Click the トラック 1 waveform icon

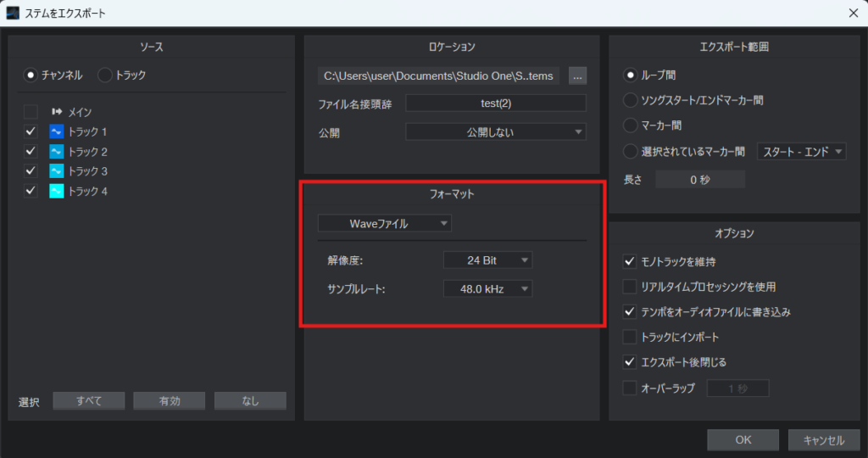pos(57,131)
